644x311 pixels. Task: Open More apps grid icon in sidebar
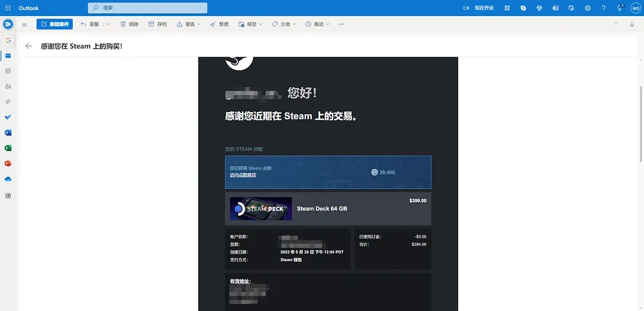click(8, 195)
